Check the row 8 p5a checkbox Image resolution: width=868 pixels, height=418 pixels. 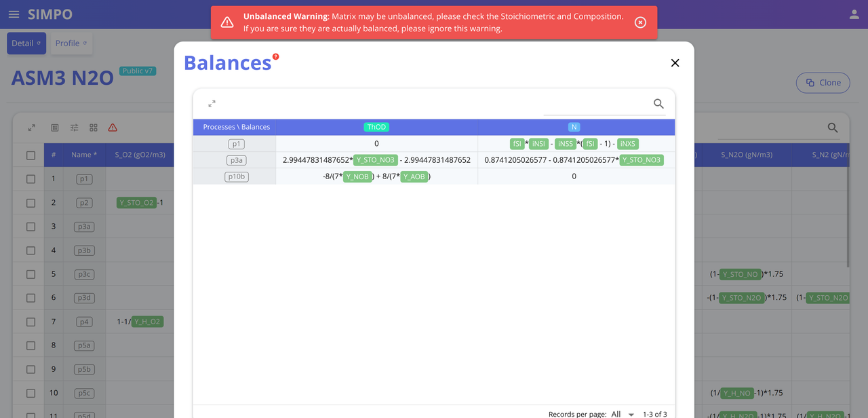[31, 345]
